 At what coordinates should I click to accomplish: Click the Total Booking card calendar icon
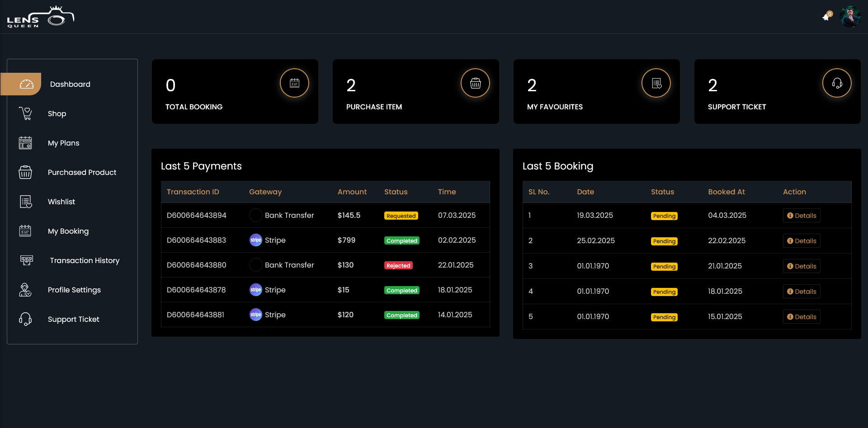pyautogui.click(x=294, y=83)
